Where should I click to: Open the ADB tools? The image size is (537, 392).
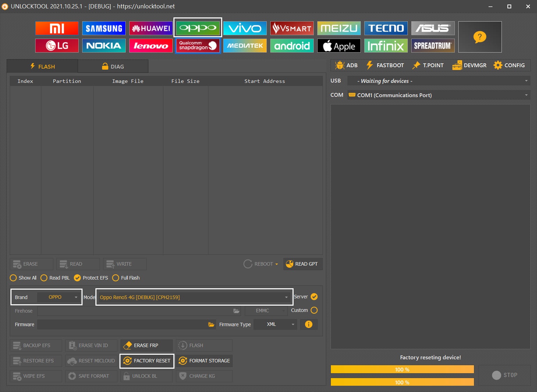pyautogui.click(x=347, y=65)
